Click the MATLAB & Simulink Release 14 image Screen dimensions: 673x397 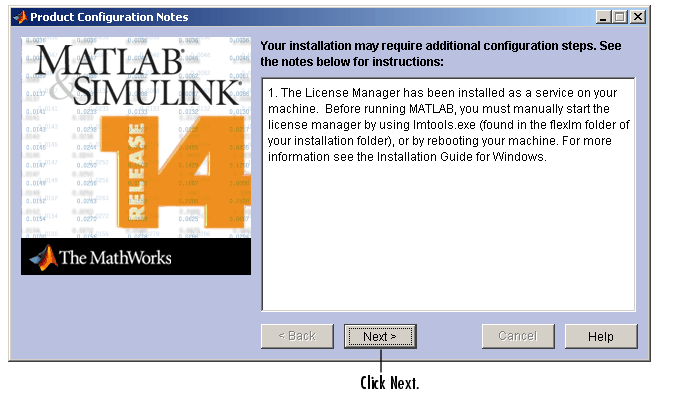pyautogui.click(x=136, y=137)
